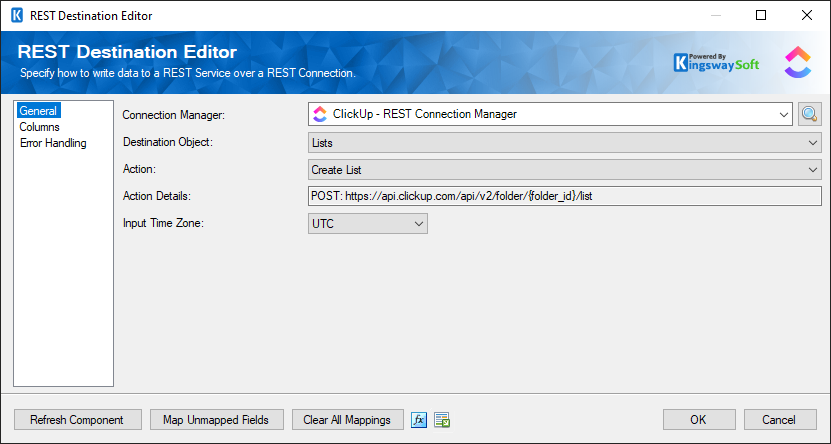Expand the Destination Object dropdown

coord(564,143)
